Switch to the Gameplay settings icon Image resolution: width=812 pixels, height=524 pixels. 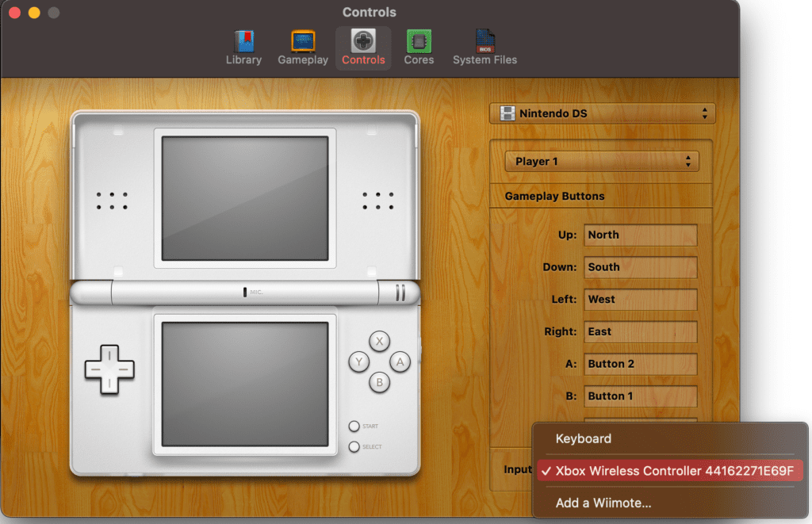302,48
